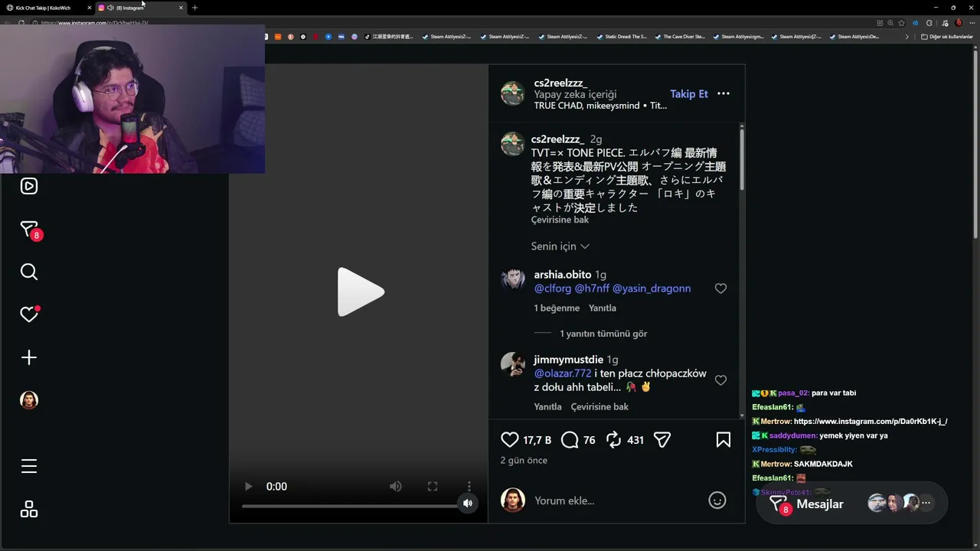
Task: Open the hamburger More menu in sidebar
Action: 29,466
